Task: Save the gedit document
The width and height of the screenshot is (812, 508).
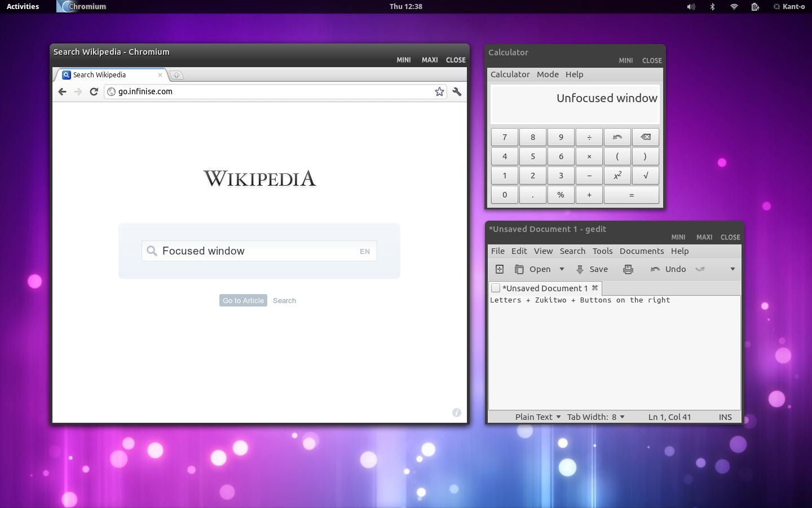Action: [592, 269]
